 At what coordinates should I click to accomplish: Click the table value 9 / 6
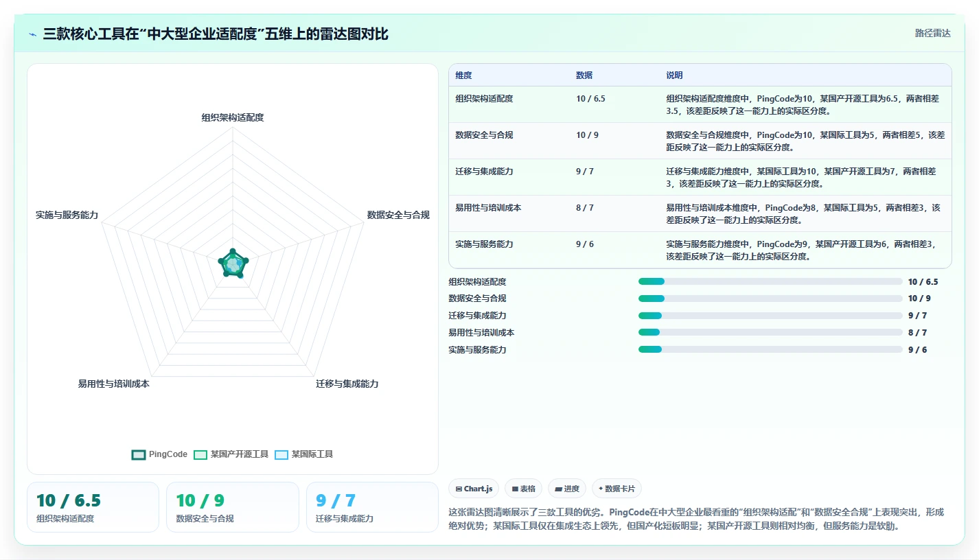point(585,244)
